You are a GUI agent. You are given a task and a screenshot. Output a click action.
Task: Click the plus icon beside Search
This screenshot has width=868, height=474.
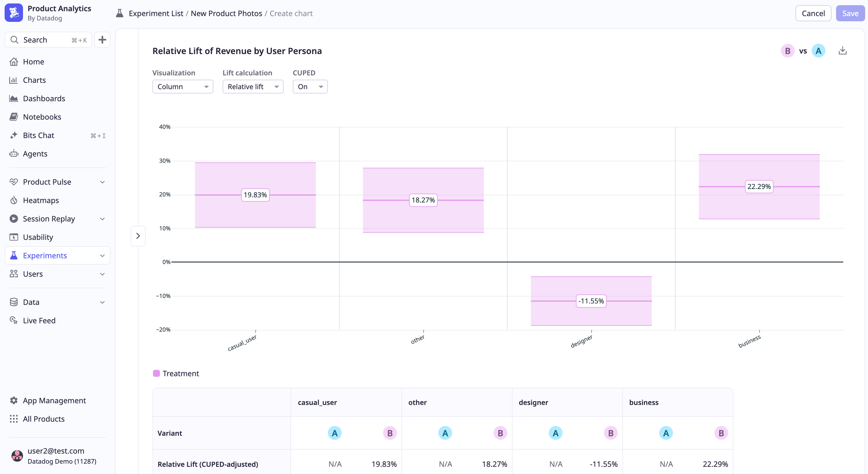(102, 40)
